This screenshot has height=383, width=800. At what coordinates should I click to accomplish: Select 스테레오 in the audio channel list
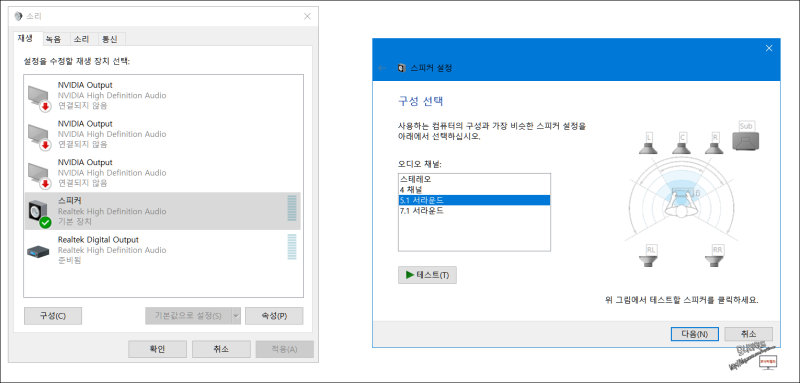474,179
